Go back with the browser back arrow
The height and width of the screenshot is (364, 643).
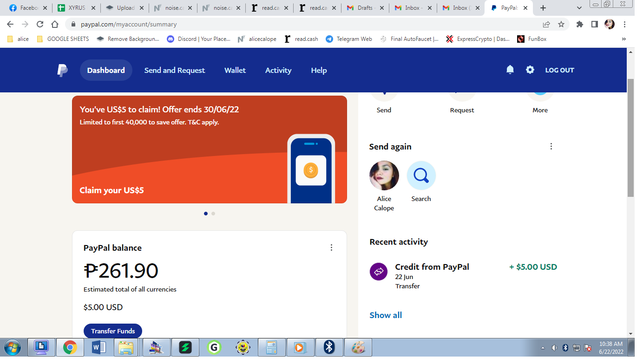coord(10,24)
